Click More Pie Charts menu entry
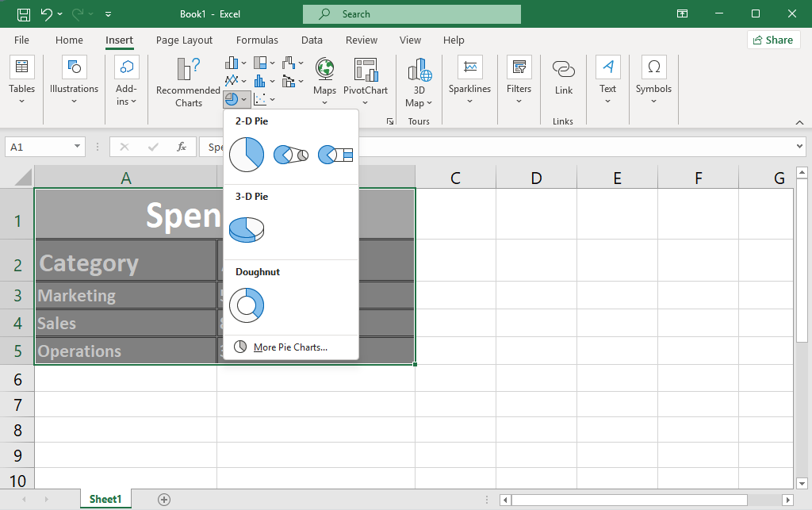Image resolution: width=812 pixels, height=510 pixels. pos(290,347)
